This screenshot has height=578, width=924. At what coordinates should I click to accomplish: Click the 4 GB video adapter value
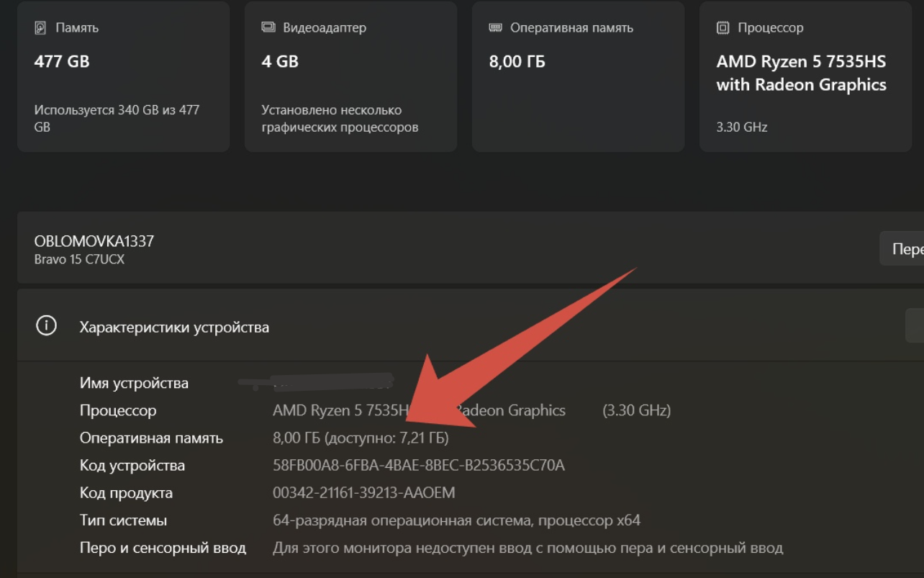tap(280, 62)
